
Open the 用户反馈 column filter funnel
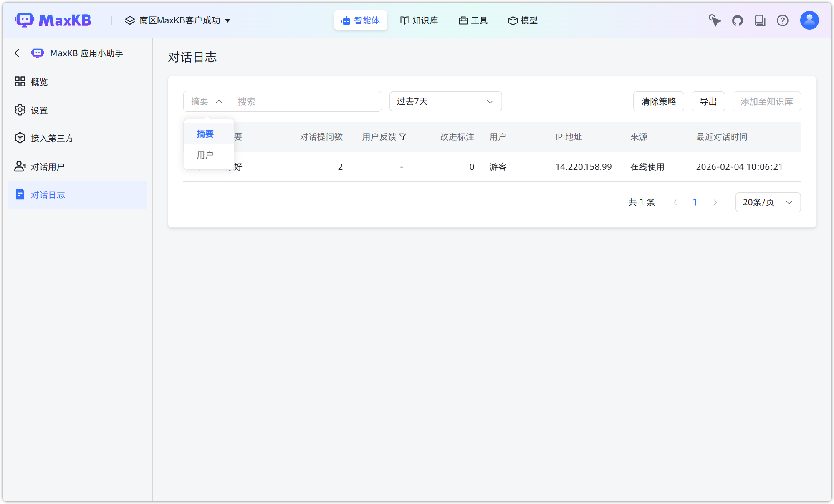coord(402,137)
